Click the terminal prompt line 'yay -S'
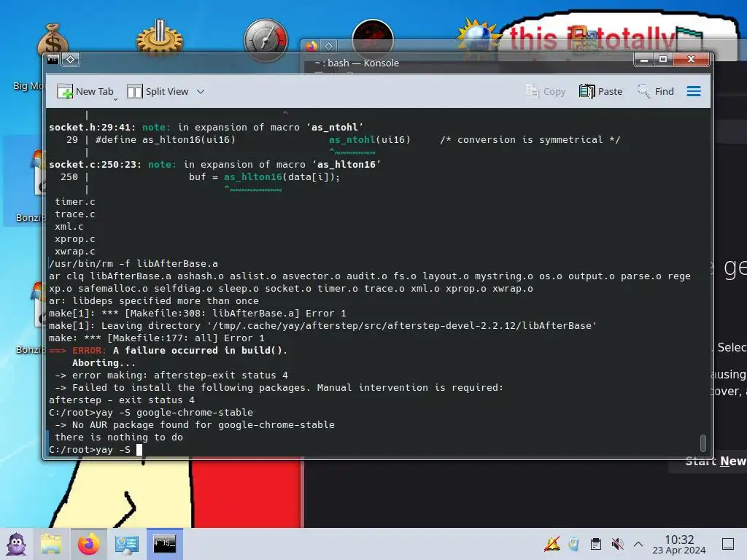This screenshot has width=747, height=560. [x=89, y=450]
